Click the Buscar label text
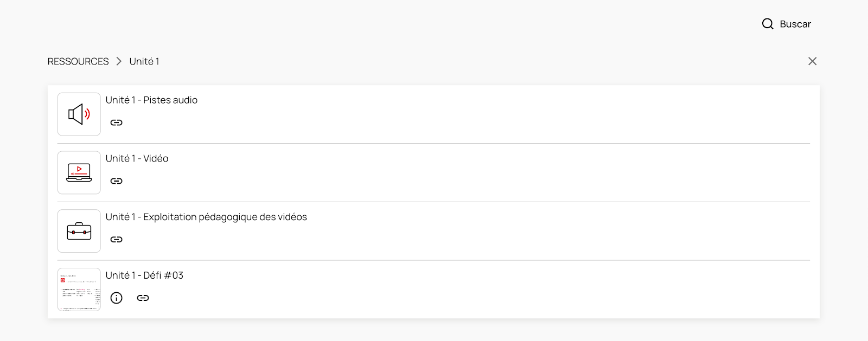Viewport: 868px width, 341px height. (795, 24)
